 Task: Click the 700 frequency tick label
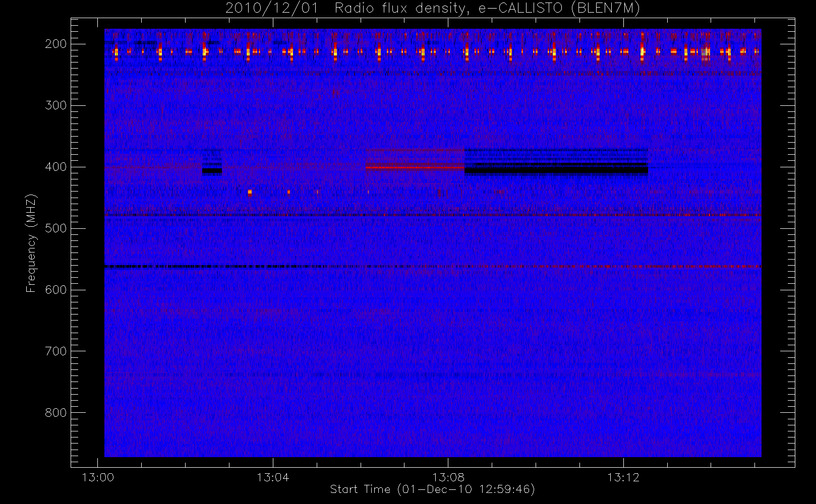(x=56, y=351)
